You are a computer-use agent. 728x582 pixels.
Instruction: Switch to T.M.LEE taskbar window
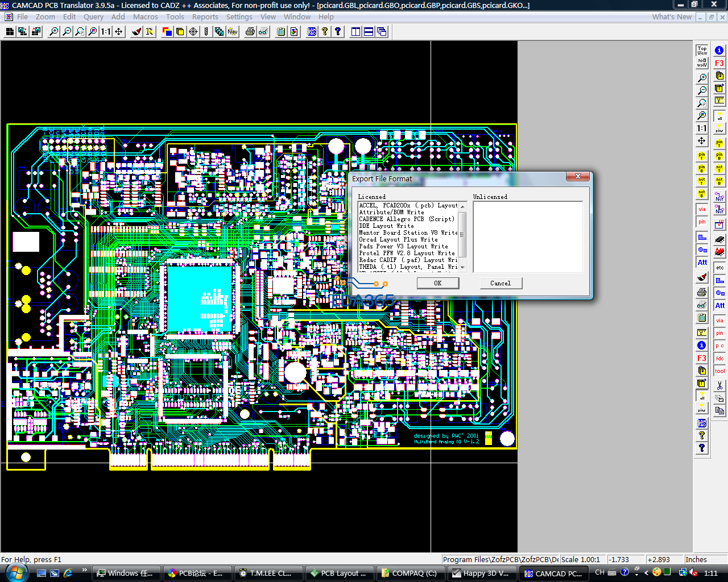coord(267,573)
